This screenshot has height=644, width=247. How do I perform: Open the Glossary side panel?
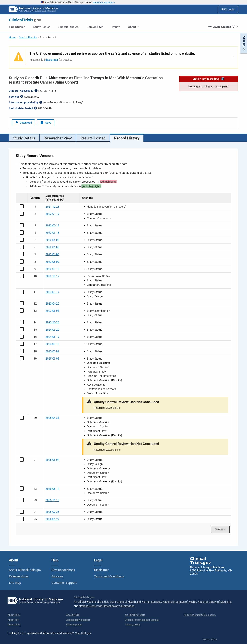coord(244,44)
